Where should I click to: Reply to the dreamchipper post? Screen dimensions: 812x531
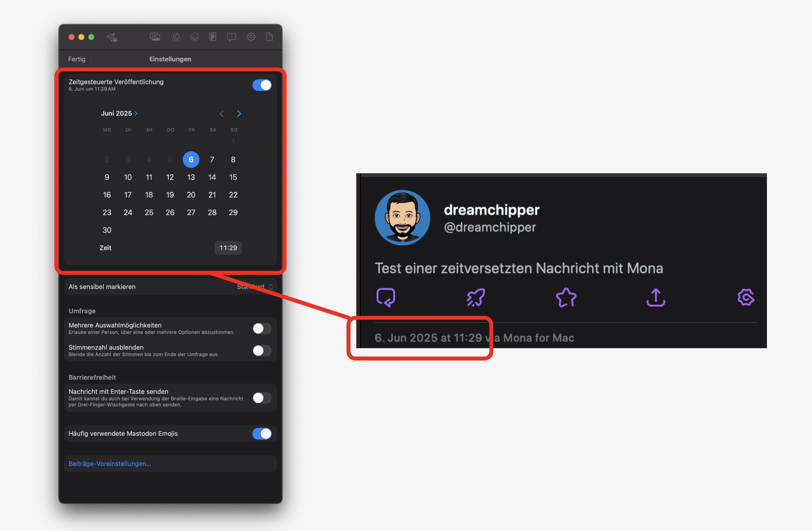[x=386, y=297]
